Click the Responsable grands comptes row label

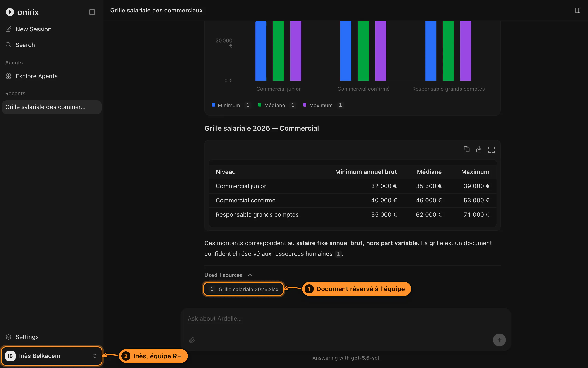click(x=257, y=215)
